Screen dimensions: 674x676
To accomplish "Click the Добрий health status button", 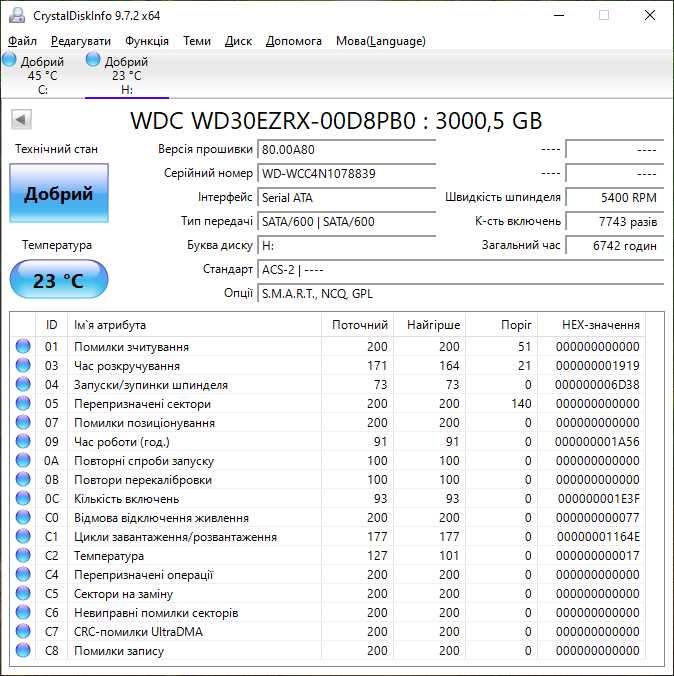I will coord(59,193).
